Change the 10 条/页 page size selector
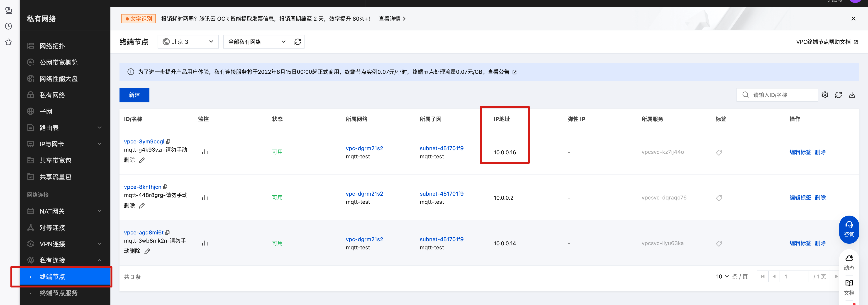868x305 pixels. click(722, 277)
